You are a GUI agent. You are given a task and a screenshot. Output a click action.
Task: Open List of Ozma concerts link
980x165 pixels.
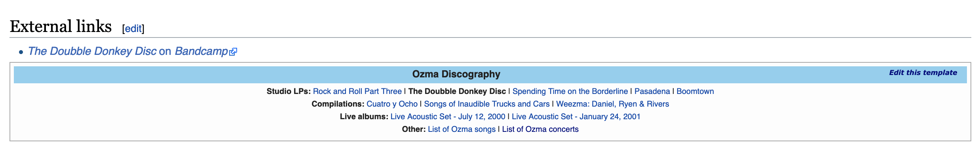click(x=540, y=129)
